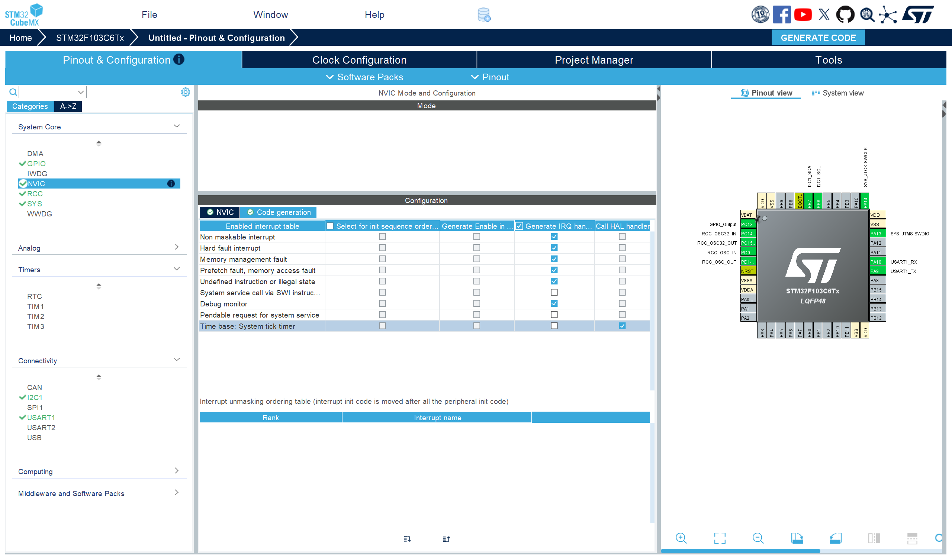Viewport: 952px width, 560px height.
Task: Open the GitHub icon link
Action: (845, 15)
